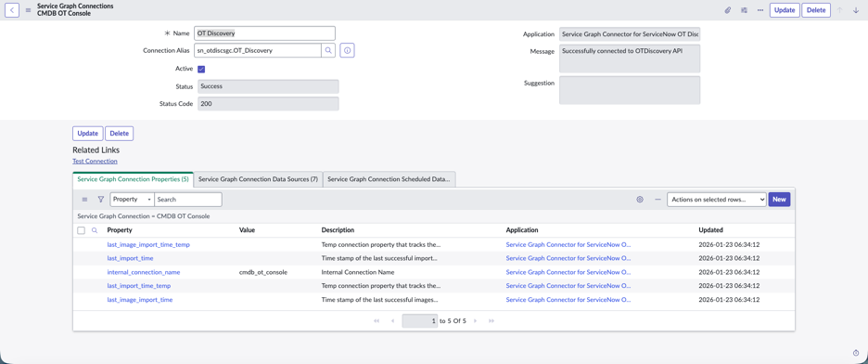
Task: Sort by Value column header
Action: (247, 230)
